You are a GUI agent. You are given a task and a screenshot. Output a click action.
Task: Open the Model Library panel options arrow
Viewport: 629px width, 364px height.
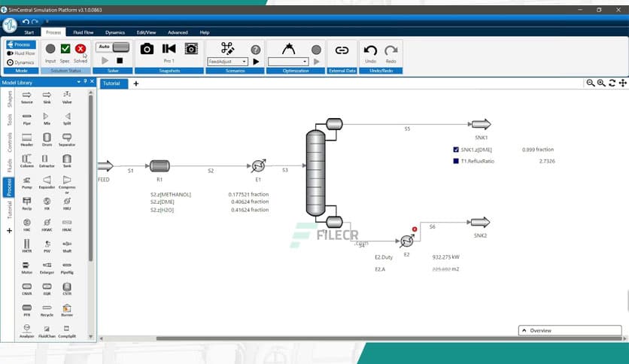[x=78, y=82]
